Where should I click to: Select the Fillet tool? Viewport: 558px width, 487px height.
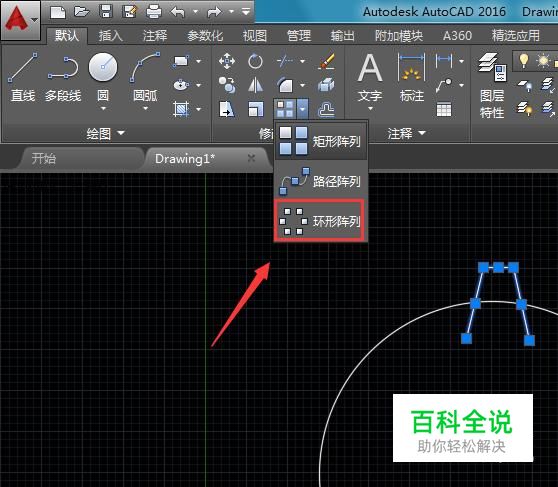tap(285, 85)
